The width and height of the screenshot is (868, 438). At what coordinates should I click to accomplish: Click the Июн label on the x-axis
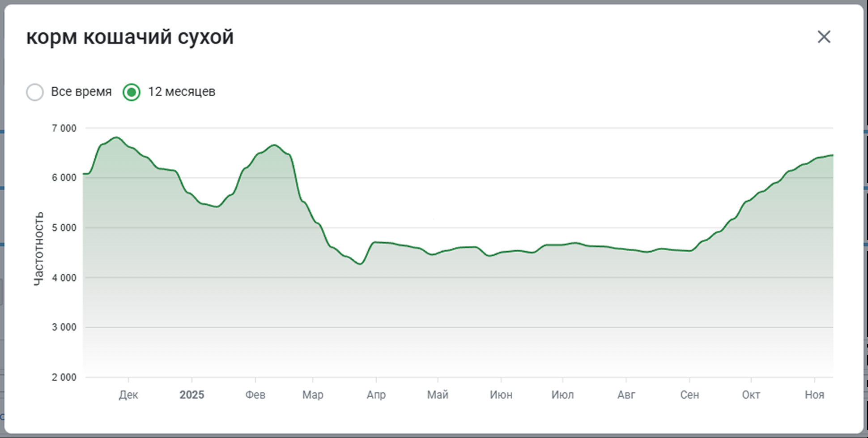coord(501,395)
